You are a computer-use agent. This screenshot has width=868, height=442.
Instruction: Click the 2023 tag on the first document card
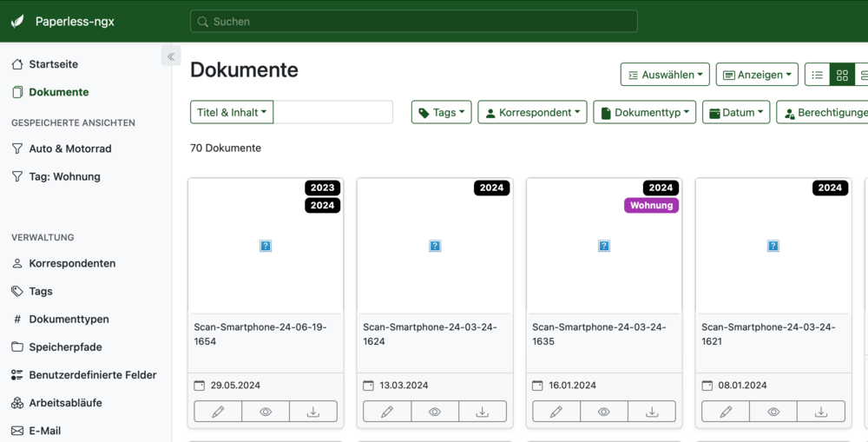(x=322, y=188)
